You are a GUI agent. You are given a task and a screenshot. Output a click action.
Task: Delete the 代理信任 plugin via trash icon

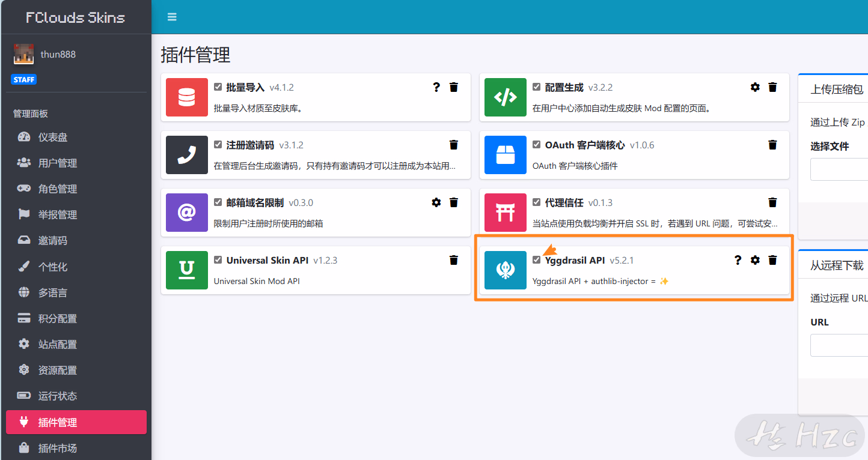[x=772, y=202]
